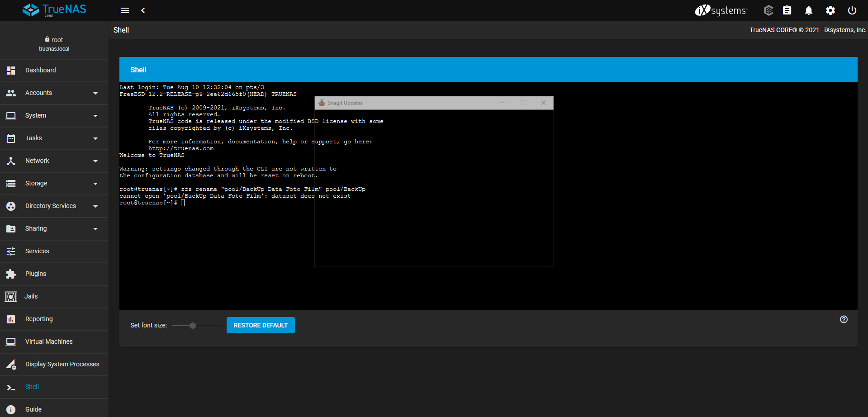Click the Plugins puzzle piece icon
Viewport: 868px width, 417px height.
point(11,274)
